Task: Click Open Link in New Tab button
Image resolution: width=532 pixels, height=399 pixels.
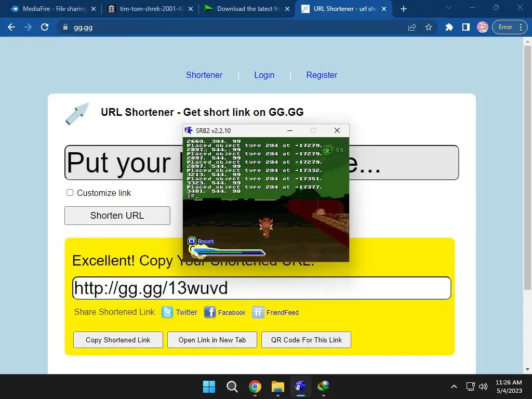Action: click(212, 340)
